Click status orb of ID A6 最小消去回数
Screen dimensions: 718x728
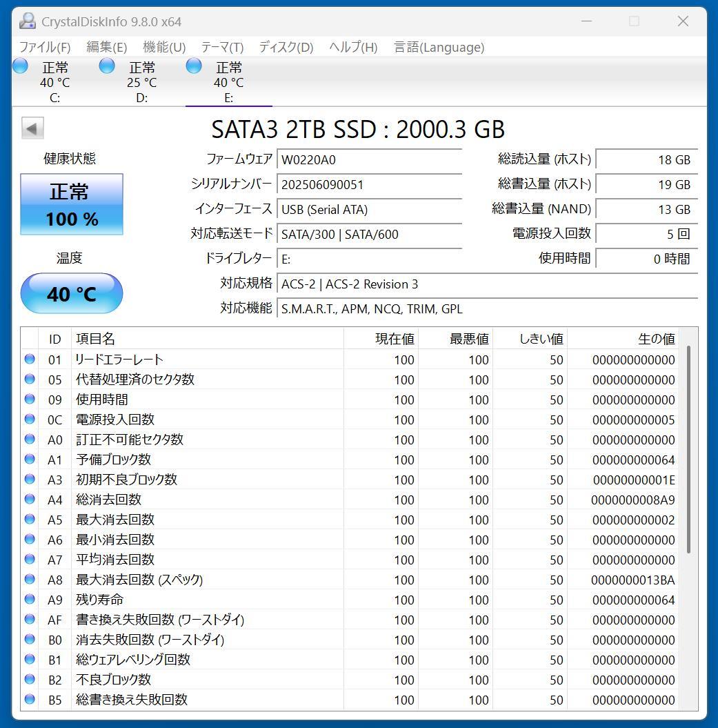30,539
